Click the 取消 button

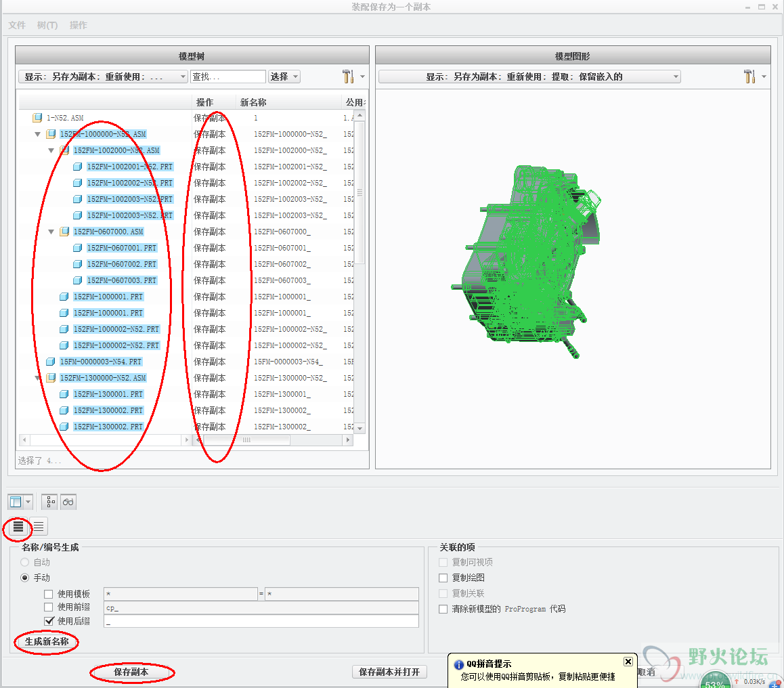point(646,672)
